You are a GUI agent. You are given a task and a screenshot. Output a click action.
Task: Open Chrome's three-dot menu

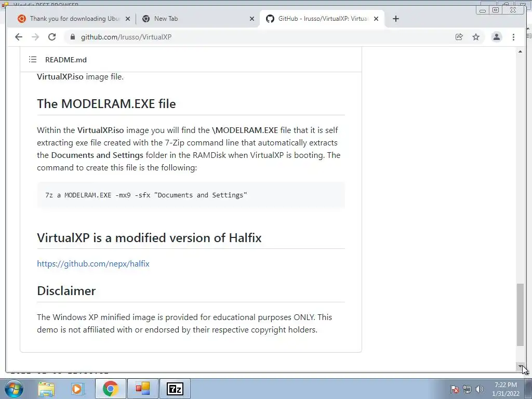[x=513, y=37]
